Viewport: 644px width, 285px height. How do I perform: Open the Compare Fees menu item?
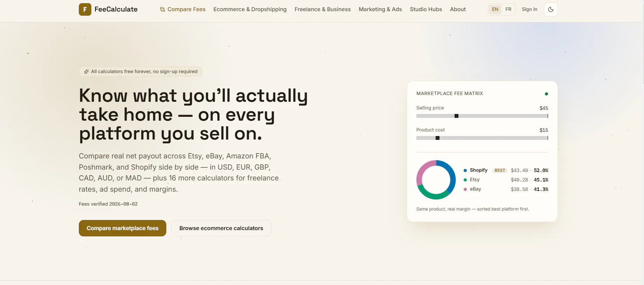183,9
